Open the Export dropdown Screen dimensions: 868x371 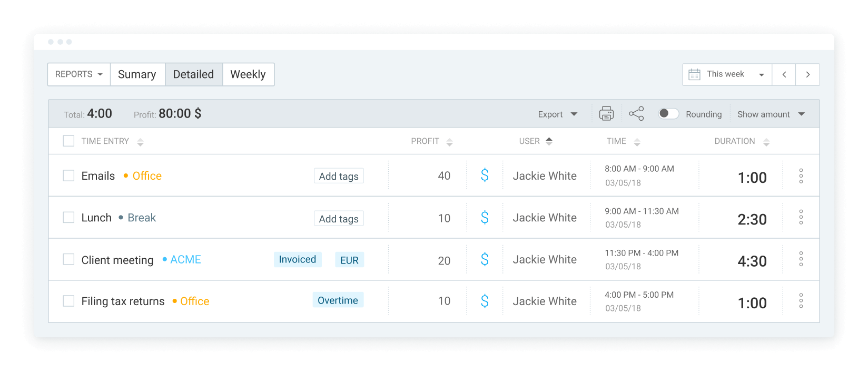coord(557,114)
